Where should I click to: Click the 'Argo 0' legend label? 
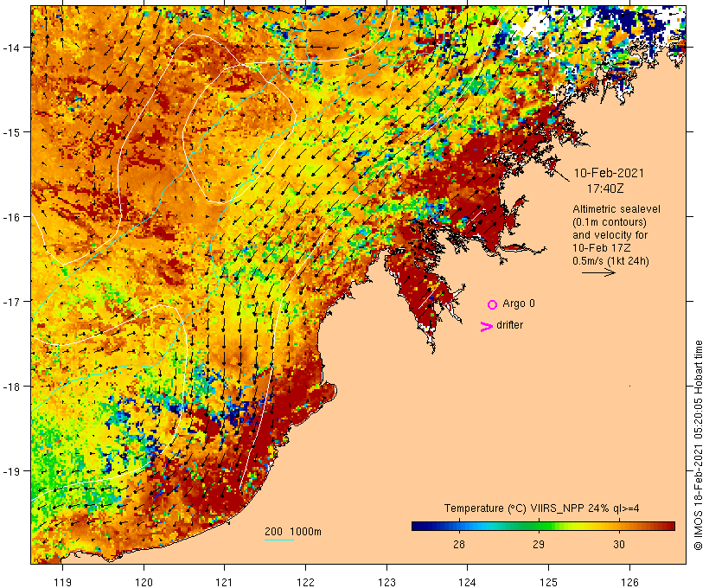pyautogui.click(x=519, y=303)
